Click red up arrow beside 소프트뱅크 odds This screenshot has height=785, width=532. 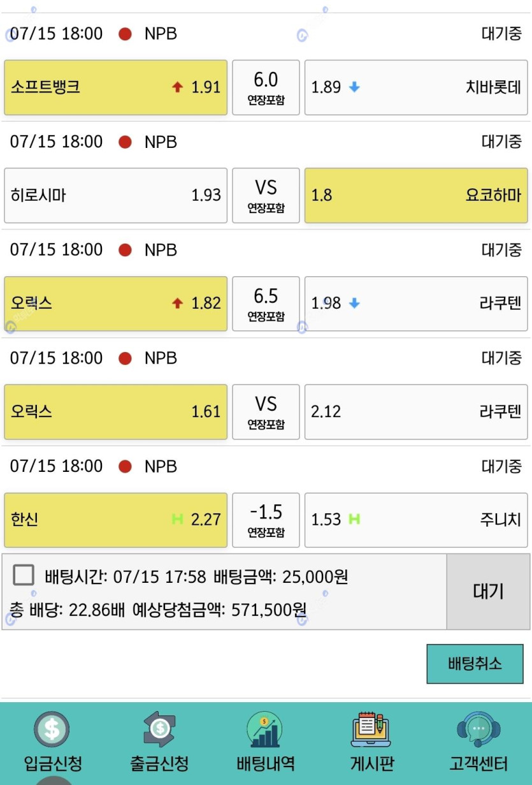pos(177,87)
